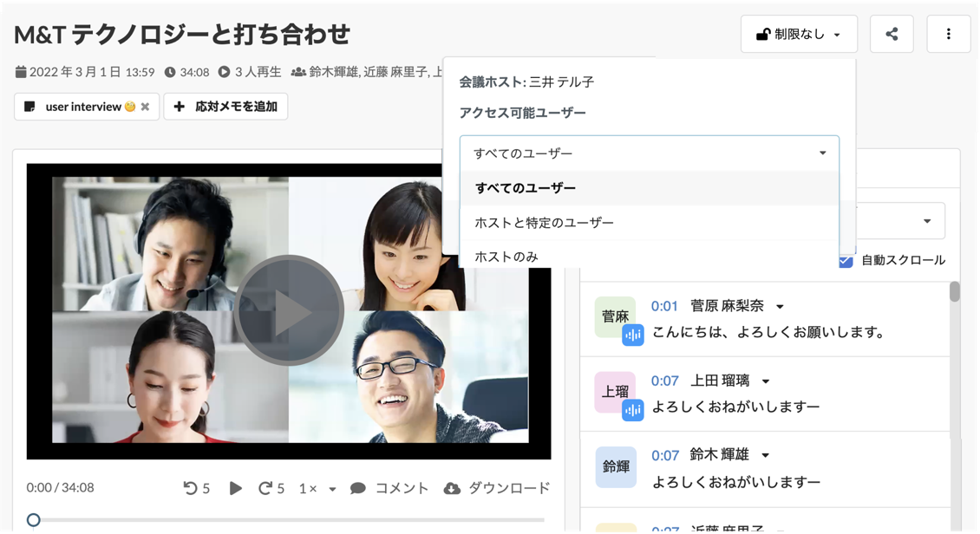Viewport: 980px width, 534px height.
Task: Choose ホストと特定のユーザー option
Action: coord(544,223)
